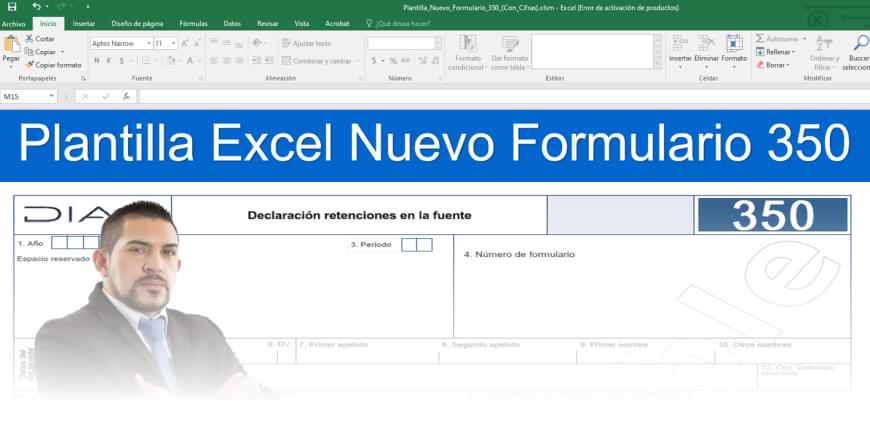Click the increase font size icon
This screenshot has height=432, width=870.
click(x=185, y=43)
